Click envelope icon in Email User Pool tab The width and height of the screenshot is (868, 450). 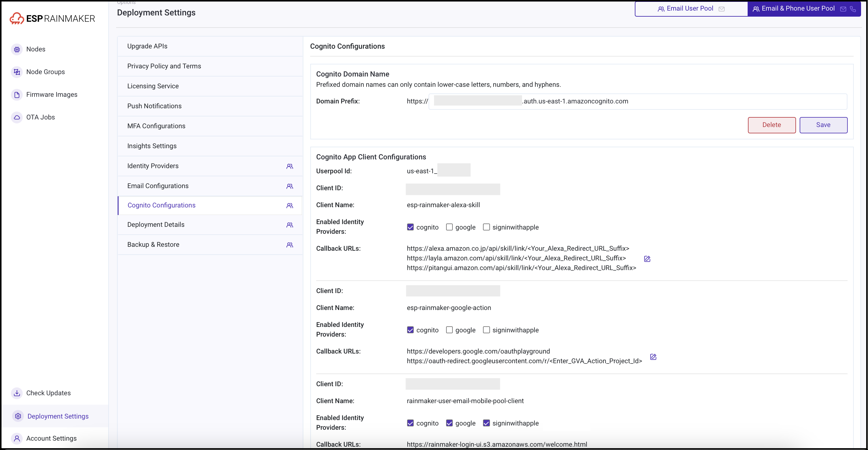[x=722, y=9]
